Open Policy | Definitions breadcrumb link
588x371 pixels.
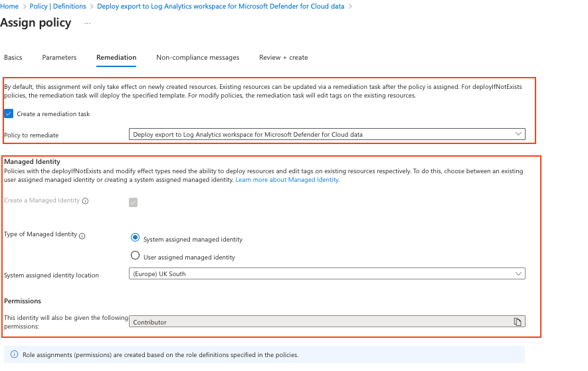58,7
